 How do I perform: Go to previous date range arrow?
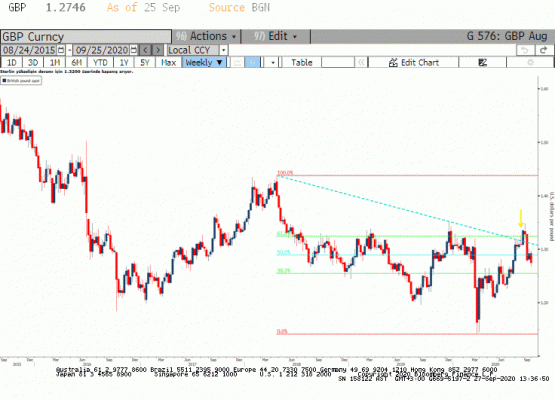pyautogui.click(x=145, y=50)
